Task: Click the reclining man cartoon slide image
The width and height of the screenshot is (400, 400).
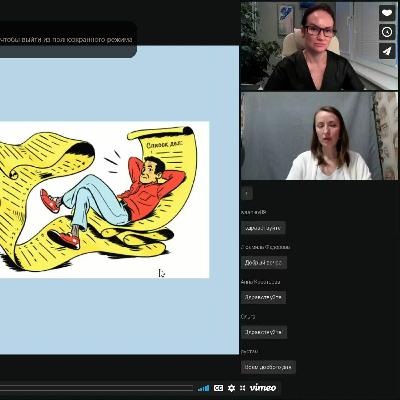Action: coord(104,199)
